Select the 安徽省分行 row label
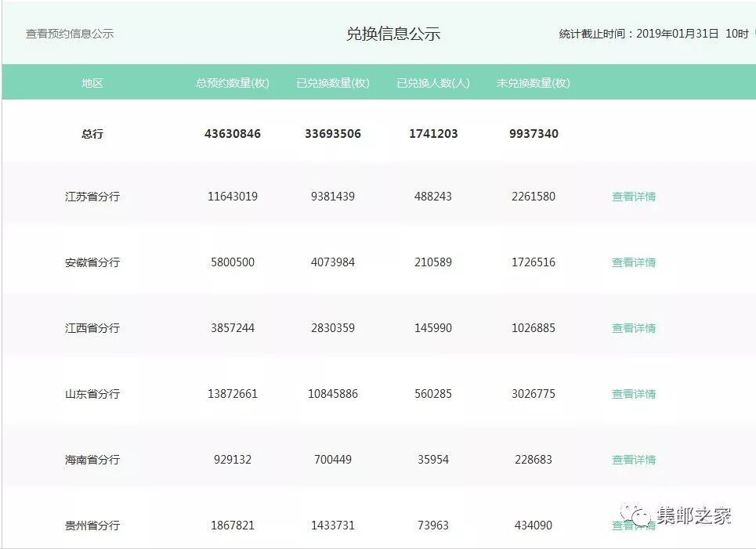 [92, 262]
